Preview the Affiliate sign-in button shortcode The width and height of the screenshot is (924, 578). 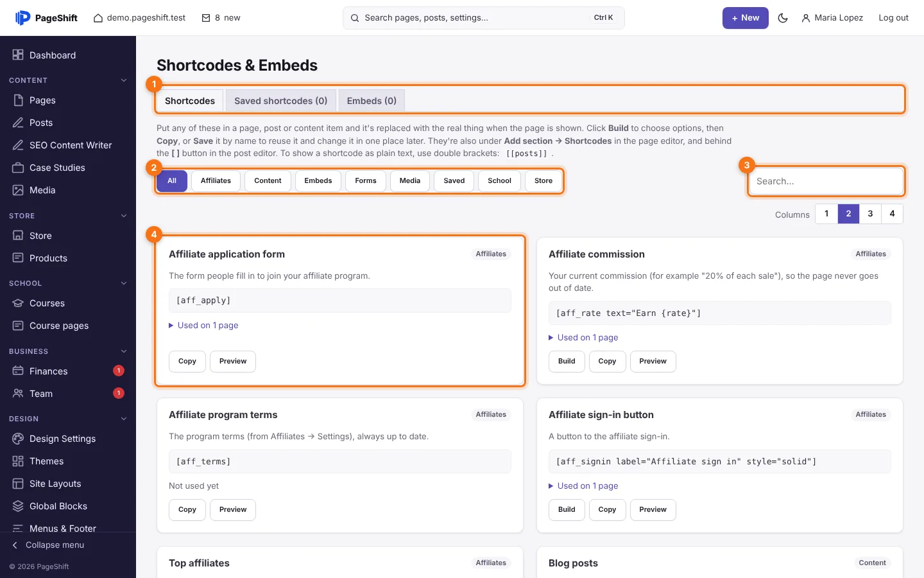653,510
